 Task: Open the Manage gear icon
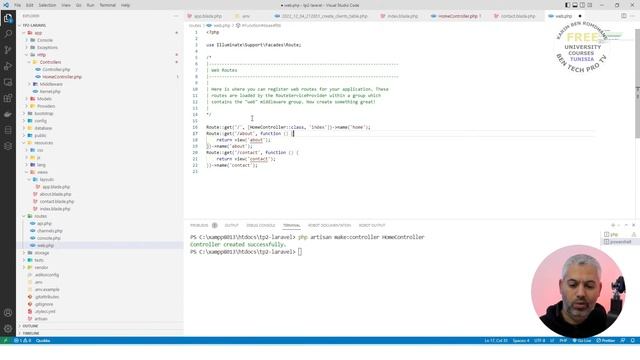tap(8, 329)
